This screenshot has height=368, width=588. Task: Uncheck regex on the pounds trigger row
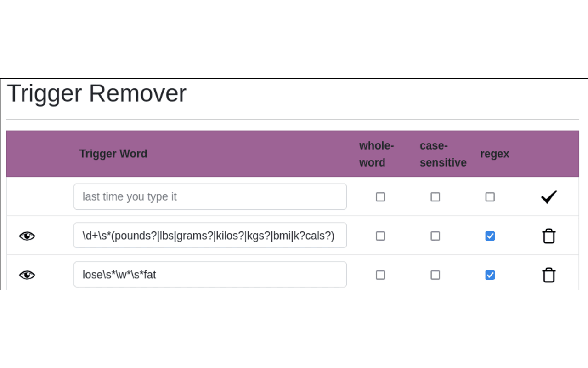point(490,236)
